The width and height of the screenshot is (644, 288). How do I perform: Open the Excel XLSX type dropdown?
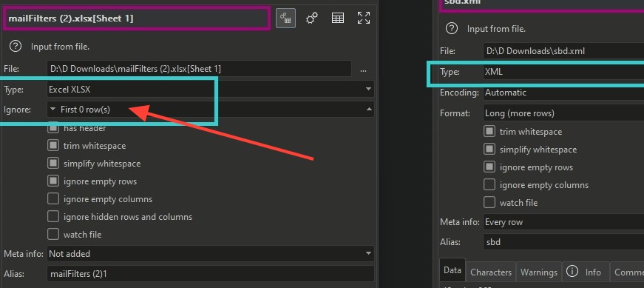point(210,90)
